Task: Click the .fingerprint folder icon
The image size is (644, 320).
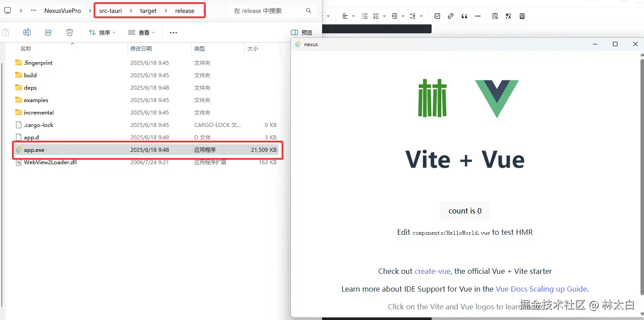Action: tap(18, 63)
